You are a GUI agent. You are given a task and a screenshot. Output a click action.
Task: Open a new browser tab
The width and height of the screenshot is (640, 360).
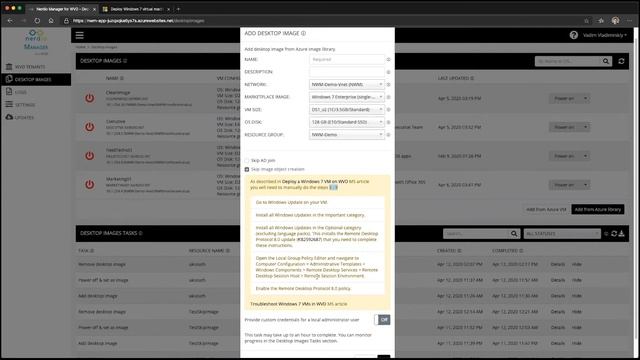tap(178, 9)
